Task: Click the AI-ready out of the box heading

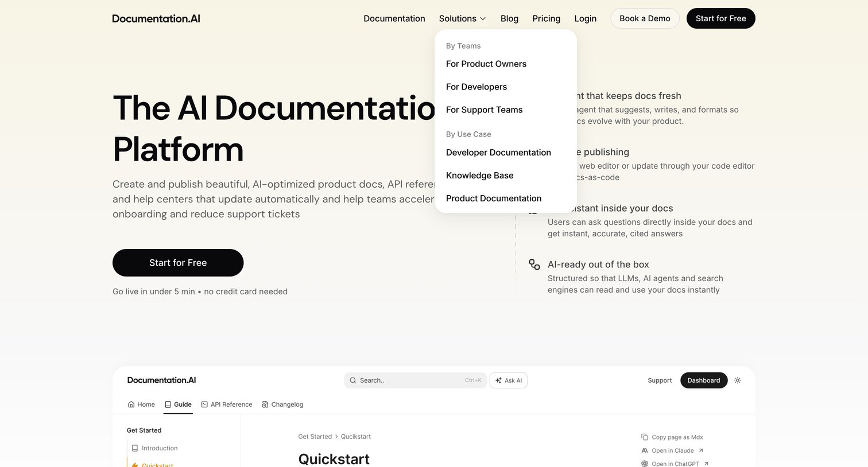Action: [598, 264]
